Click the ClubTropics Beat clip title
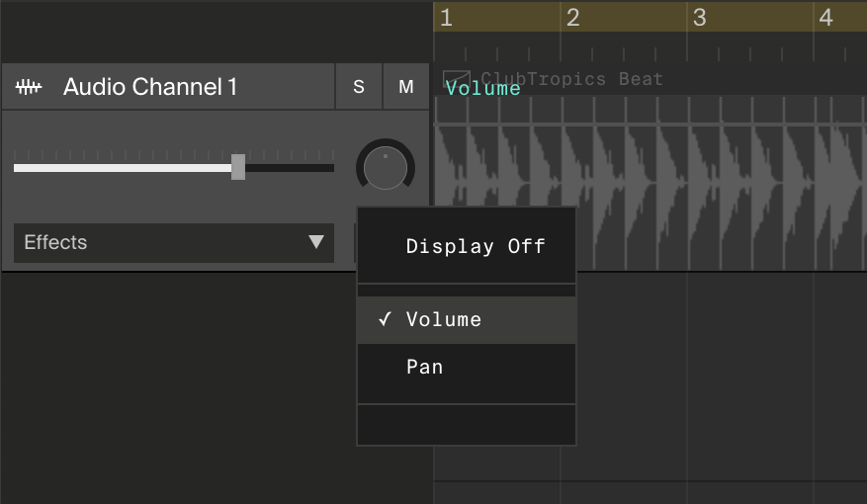The width and height of the screenshot is (867, 504). (x=571, y=78)
